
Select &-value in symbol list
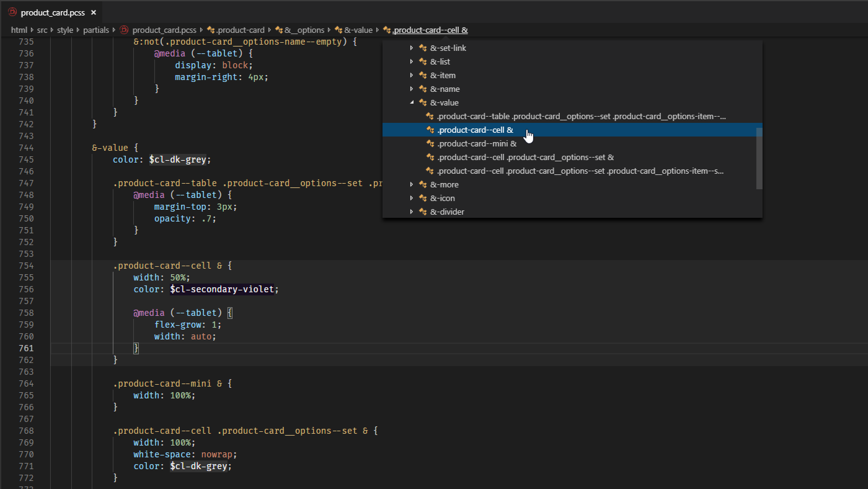[x=445, y=102]
